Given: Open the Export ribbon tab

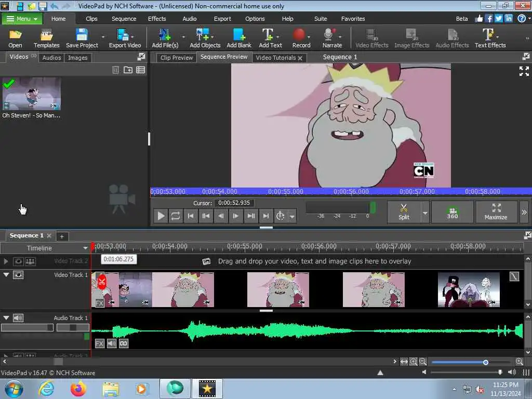Looking at the screenshot, I should 222,19.
